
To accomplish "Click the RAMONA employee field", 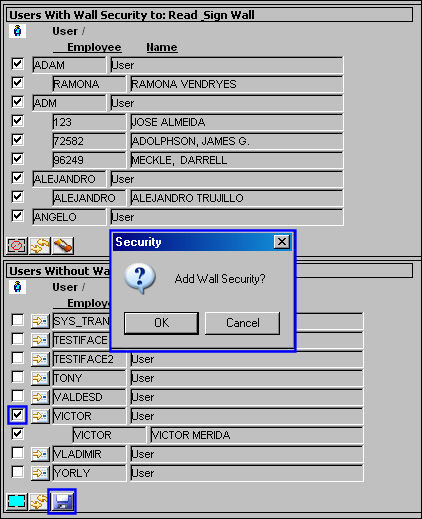I will point(89,84).
